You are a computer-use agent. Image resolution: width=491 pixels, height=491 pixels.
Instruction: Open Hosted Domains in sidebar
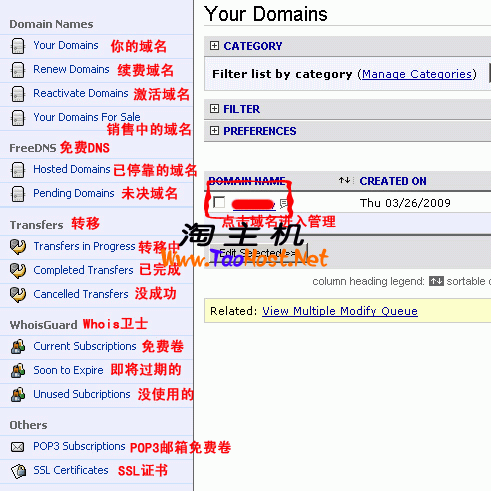tap(72, 169)
